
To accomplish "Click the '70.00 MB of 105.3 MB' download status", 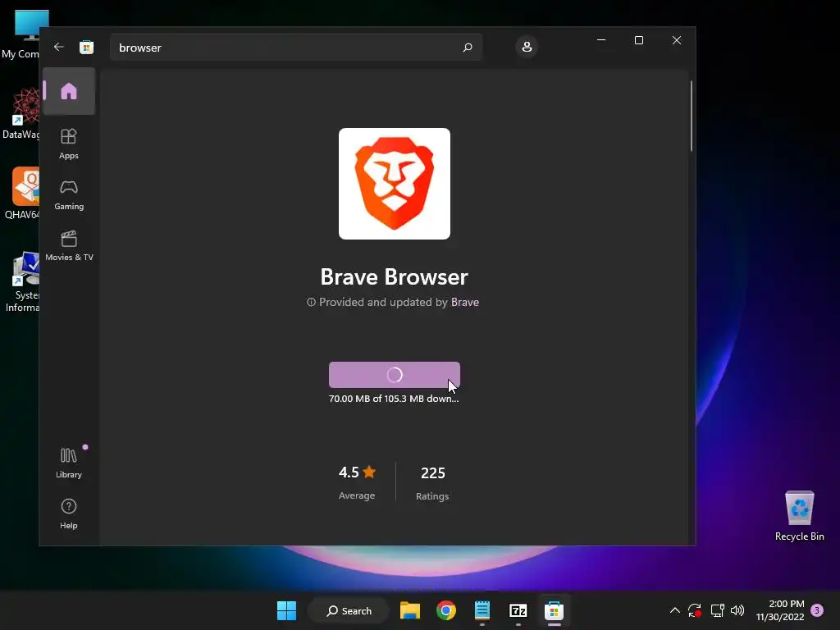I will tap(394, 399).
